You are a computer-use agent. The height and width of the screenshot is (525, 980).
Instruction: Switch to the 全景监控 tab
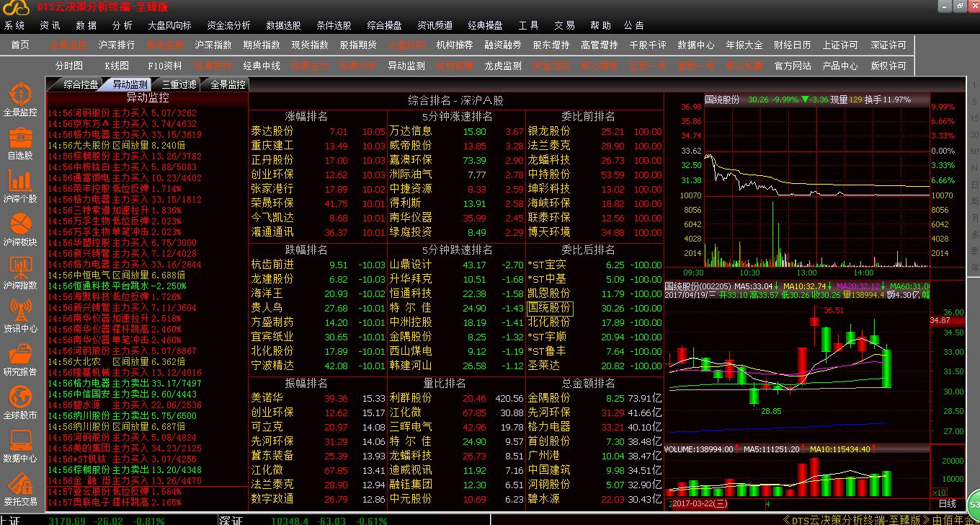tap(228, 84)
